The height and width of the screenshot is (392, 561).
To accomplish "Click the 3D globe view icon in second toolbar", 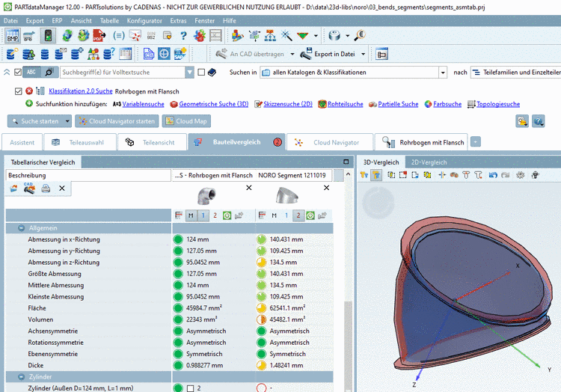I will click(164, 54).
